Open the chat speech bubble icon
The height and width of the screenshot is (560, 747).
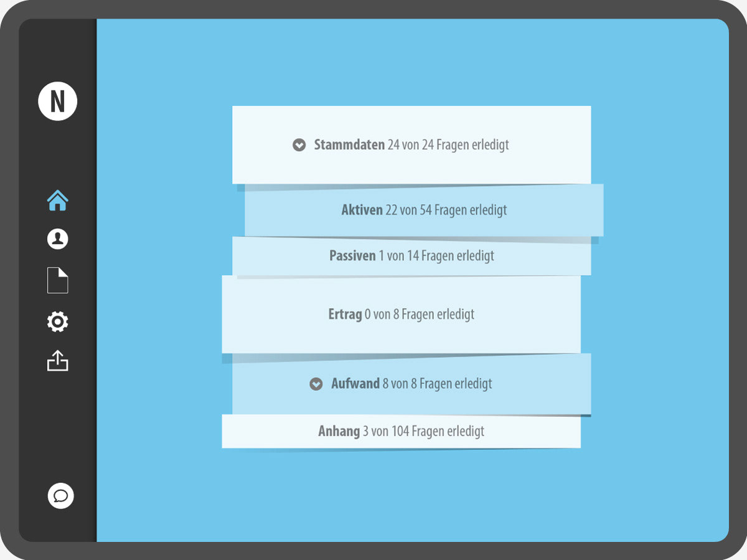click(x=60, y=496)
